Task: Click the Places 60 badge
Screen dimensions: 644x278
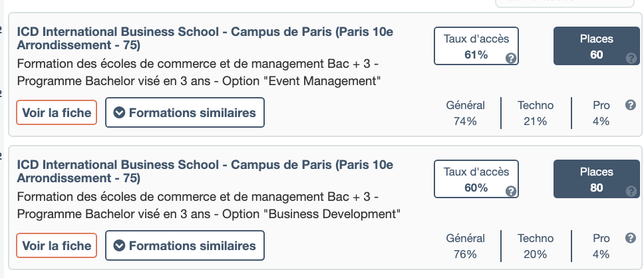Action: click(595, 46)
